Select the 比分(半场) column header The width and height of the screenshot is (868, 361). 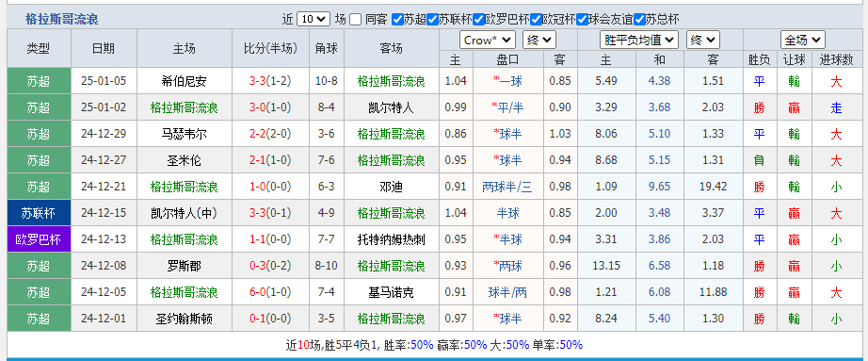(270, 48)
